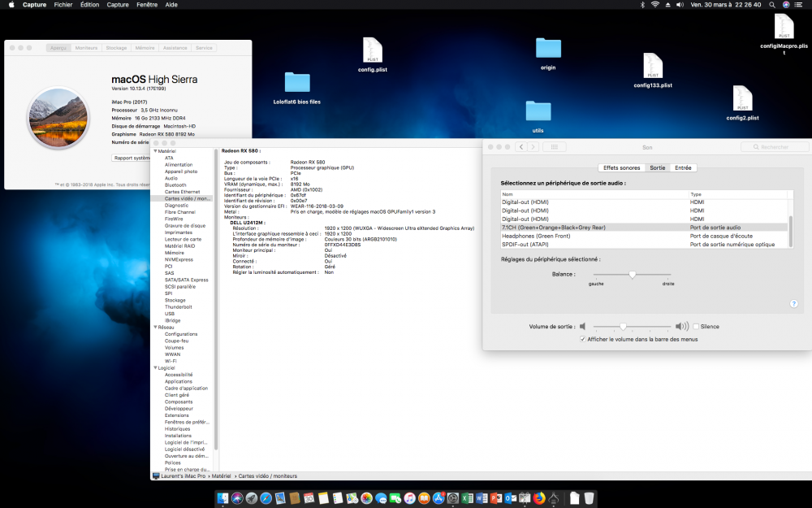
Task: Switch to Effets sonores tab
Action: click(621, 168)
